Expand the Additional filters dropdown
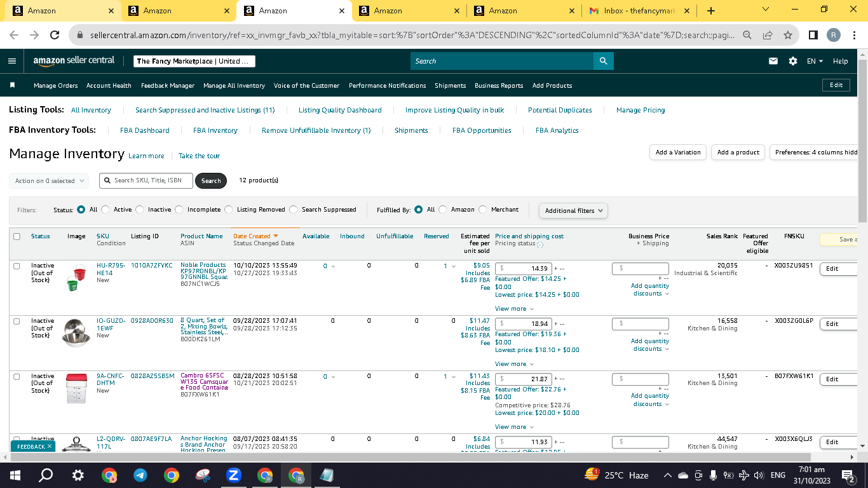Screen dimensions: 868x488 (x=573, y=210)
